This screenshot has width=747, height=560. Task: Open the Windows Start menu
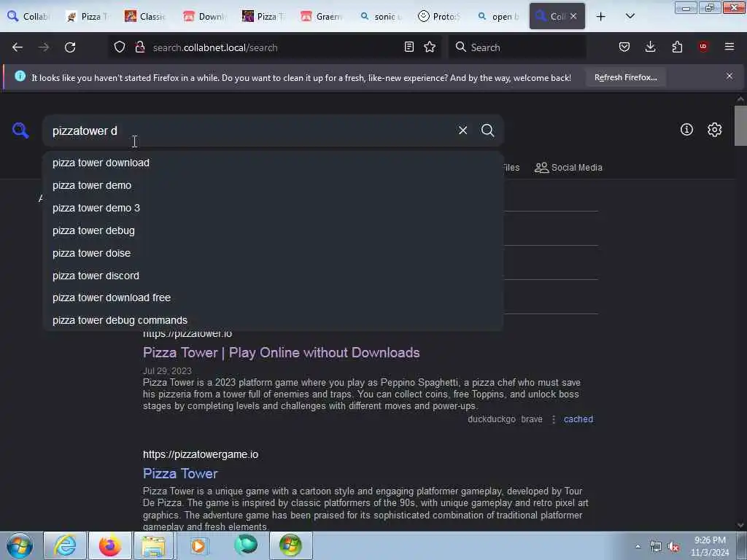(x=20, y=545)
